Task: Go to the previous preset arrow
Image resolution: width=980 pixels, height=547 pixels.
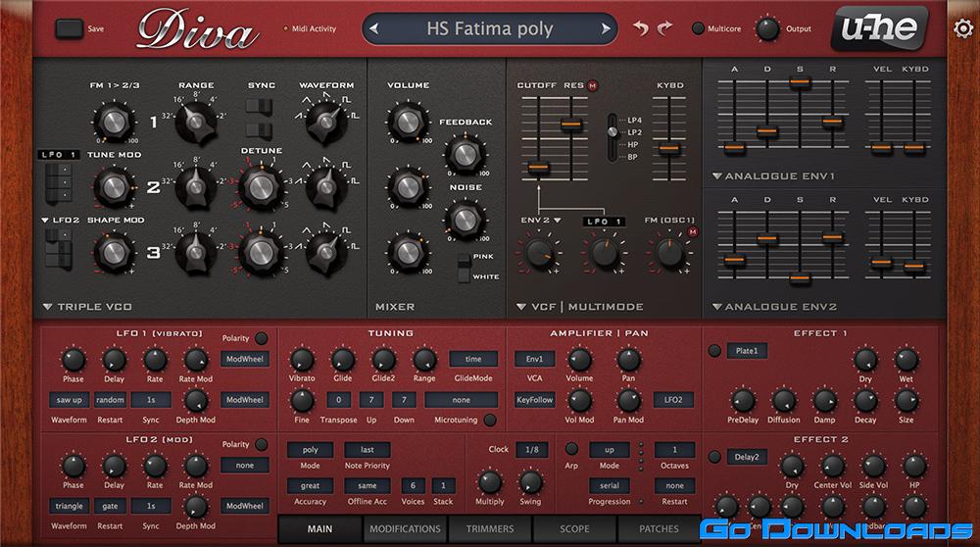Action: click(374, 28)
